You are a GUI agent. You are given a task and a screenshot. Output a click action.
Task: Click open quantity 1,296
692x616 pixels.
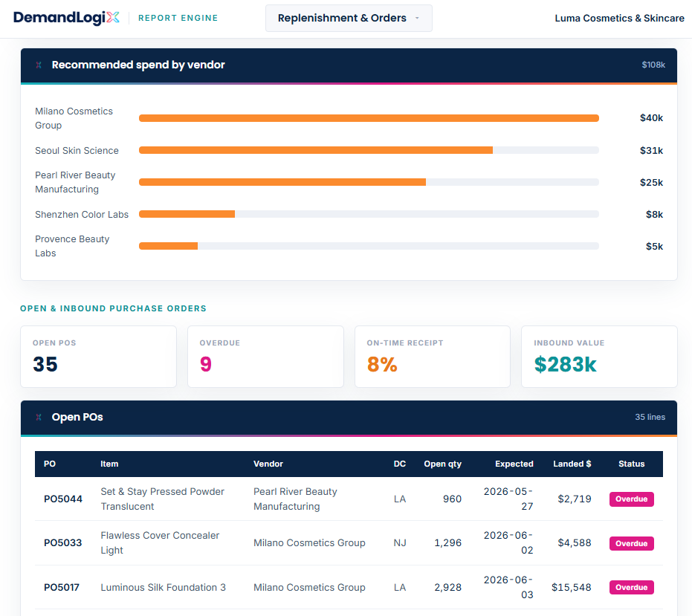(448, 542)
